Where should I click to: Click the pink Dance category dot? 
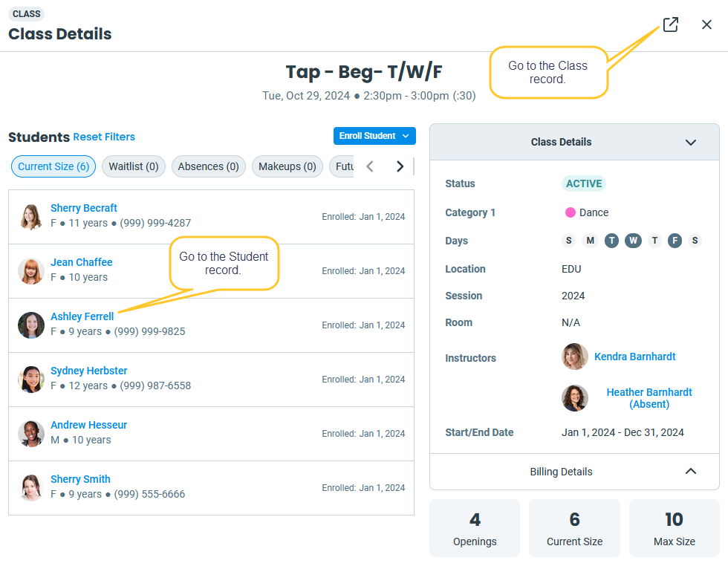coord(571,212)
